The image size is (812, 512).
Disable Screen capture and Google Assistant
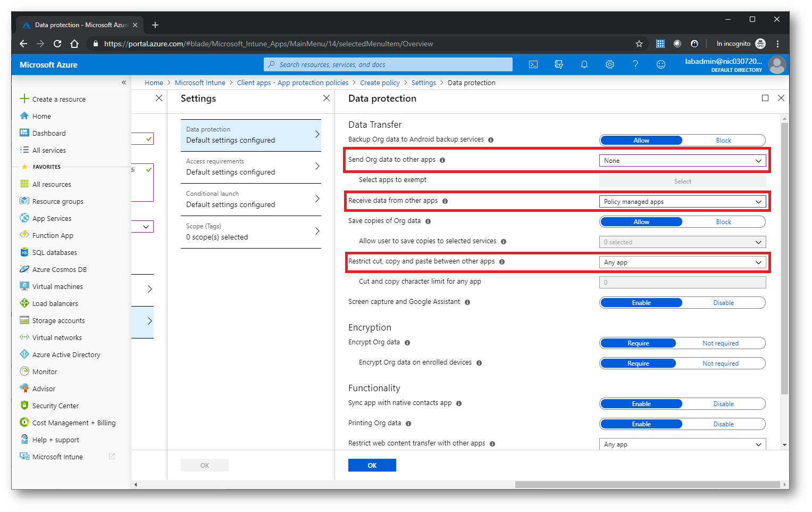pos(724,303)
